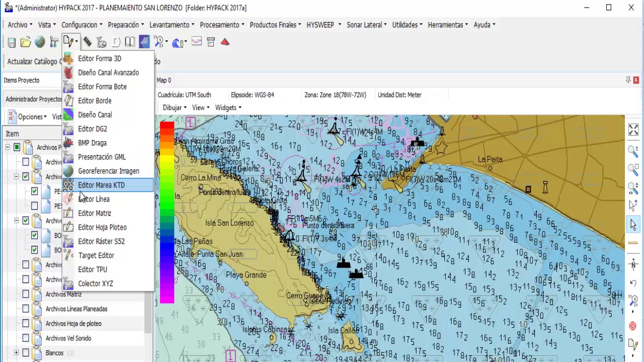Click the Administrador Proyectos panel title

33,99
